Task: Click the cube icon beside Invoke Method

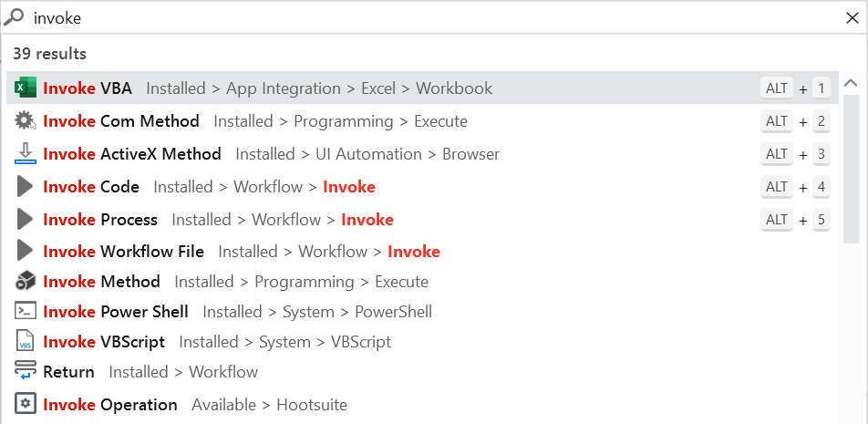Action: [26, 282]
